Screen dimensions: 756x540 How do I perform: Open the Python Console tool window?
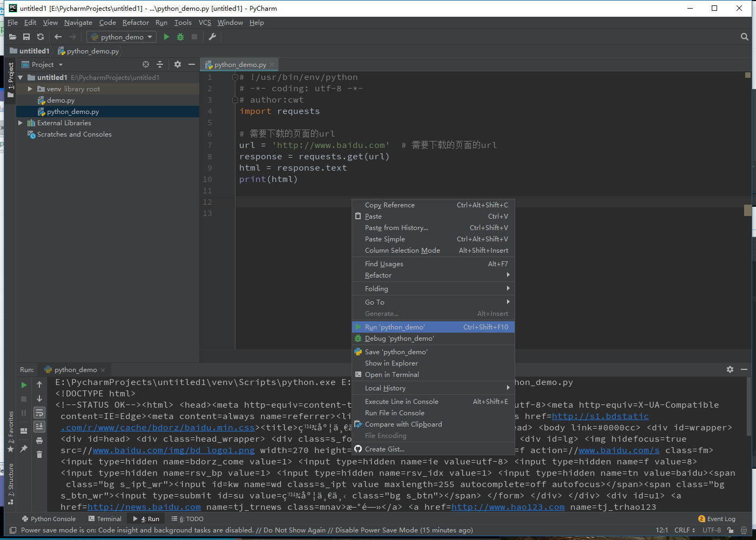pyautogui.click(x=49, y=519)
